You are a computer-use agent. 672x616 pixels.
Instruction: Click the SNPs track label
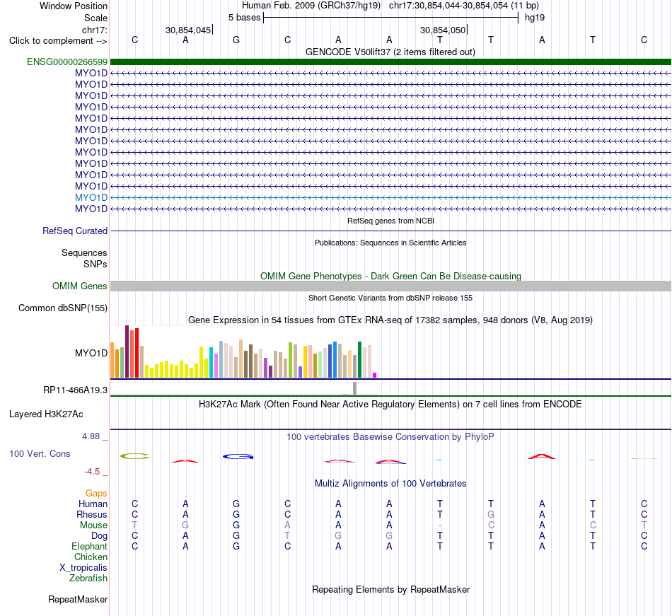click(95, 265)
